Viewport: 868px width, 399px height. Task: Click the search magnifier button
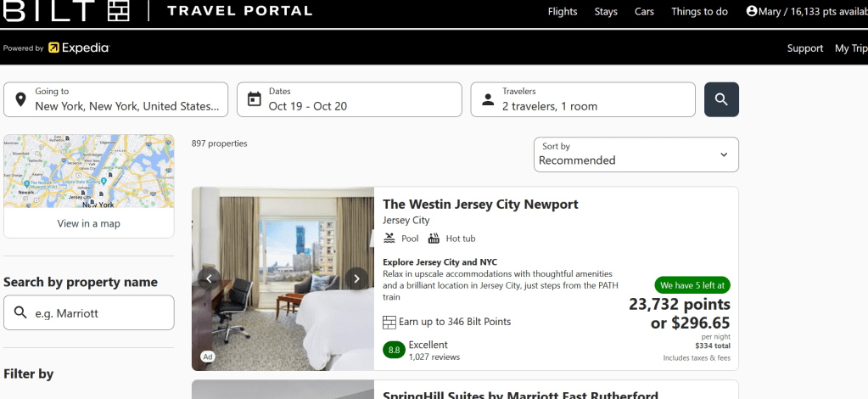pos(721,99)
